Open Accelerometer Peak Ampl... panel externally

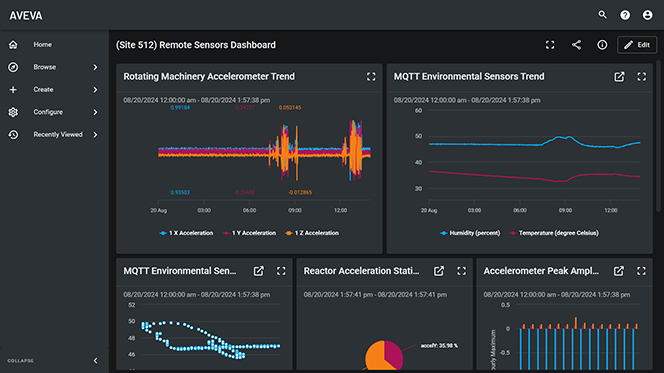tap(619, 271)
